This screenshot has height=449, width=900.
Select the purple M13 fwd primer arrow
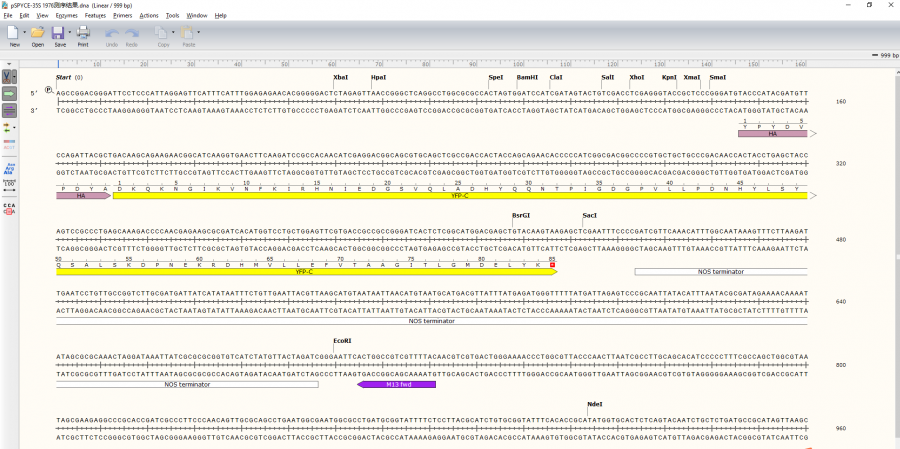pyautogui.click(x=396, y=384)
